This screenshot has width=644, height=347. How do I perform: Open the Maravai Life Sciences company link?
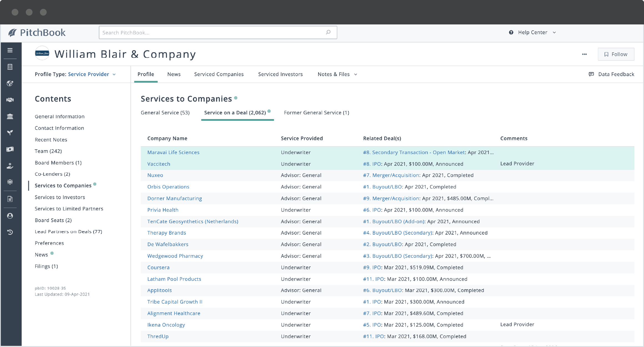click(x=173, y=152)
